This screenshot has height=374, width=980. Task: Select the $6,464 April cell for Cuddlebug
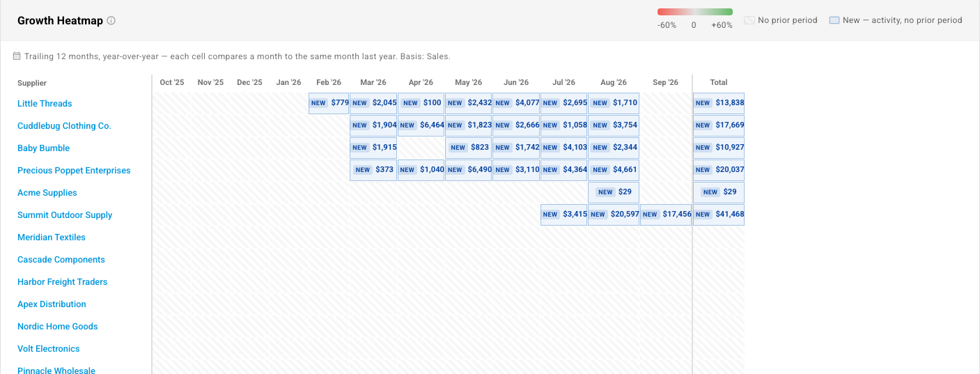[421, 125]
